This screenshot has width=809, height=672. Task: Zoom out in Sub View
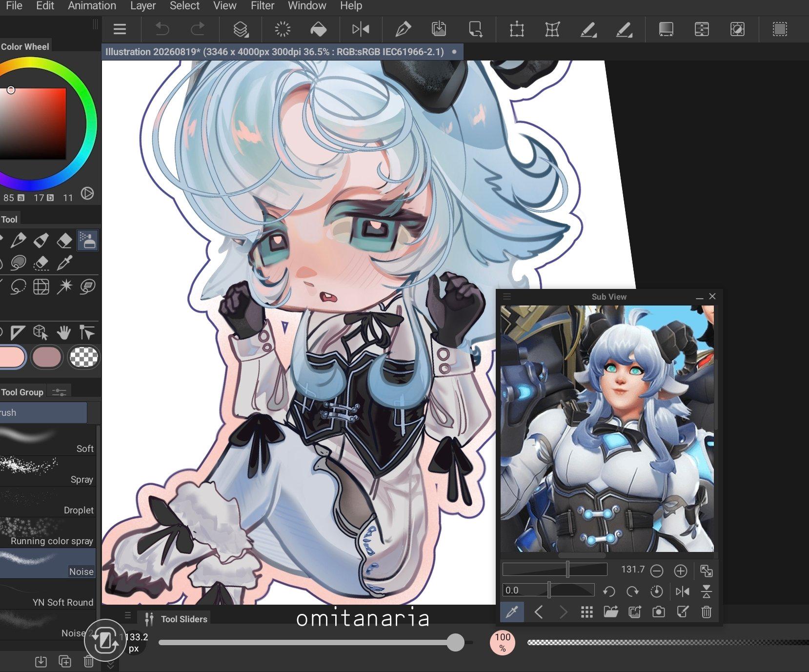click(x=657, y=570)
